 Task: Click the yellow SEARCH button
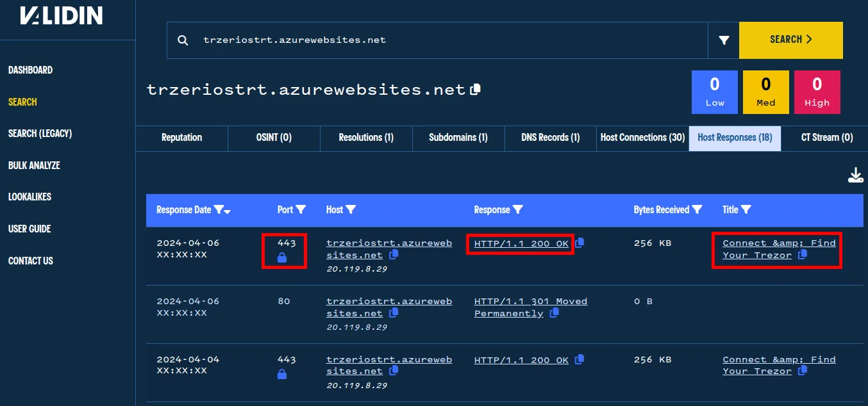point(791,40)
